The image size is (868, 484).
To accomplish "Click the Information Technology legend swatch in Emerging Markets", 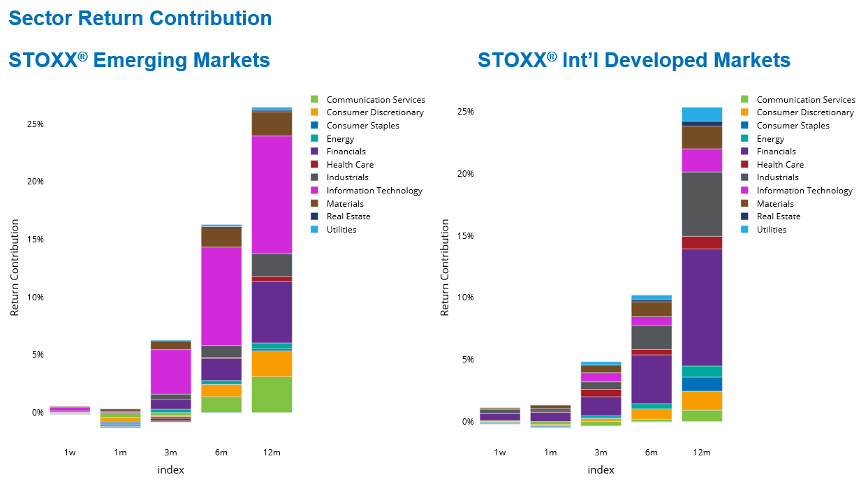I will click(314, 190).
